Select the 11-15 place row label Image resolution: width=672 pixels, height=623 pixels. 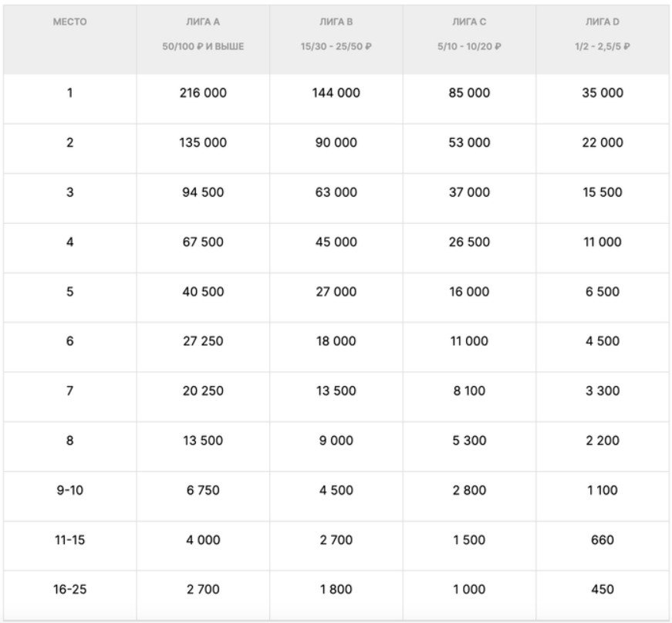click(x=69, y=540)
